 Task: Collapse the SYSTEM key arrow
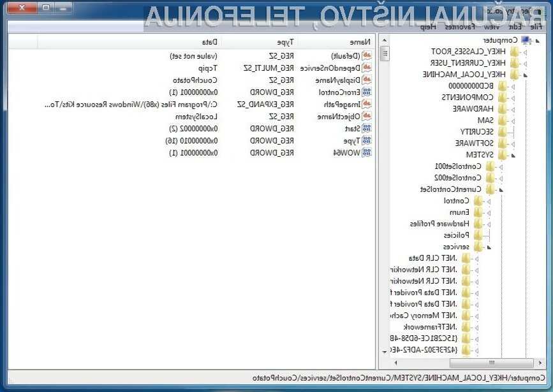coord(513,155)
